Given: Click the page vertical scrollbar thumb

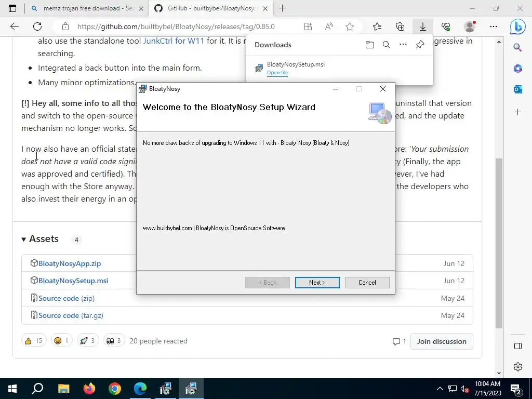Looking at the screenshot, I should [x=499, y=243].
